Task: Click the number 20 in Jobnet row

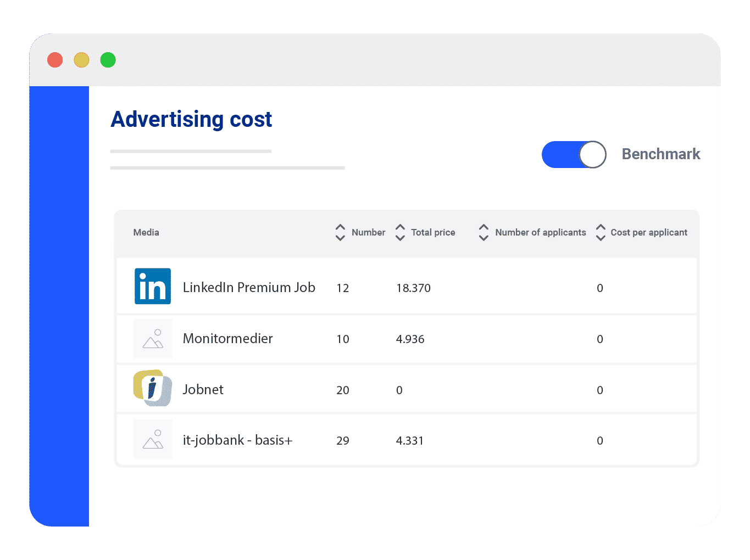Action: (343, 390)
